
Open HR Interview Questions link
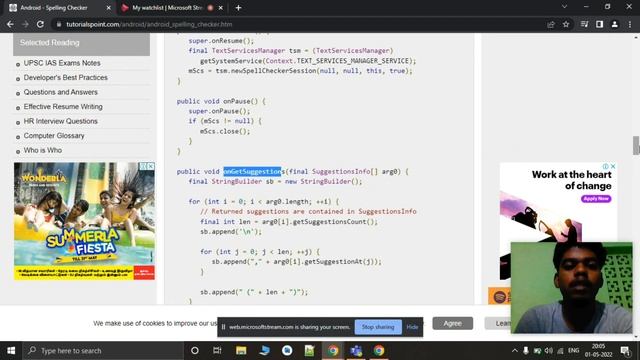[60, 121]
